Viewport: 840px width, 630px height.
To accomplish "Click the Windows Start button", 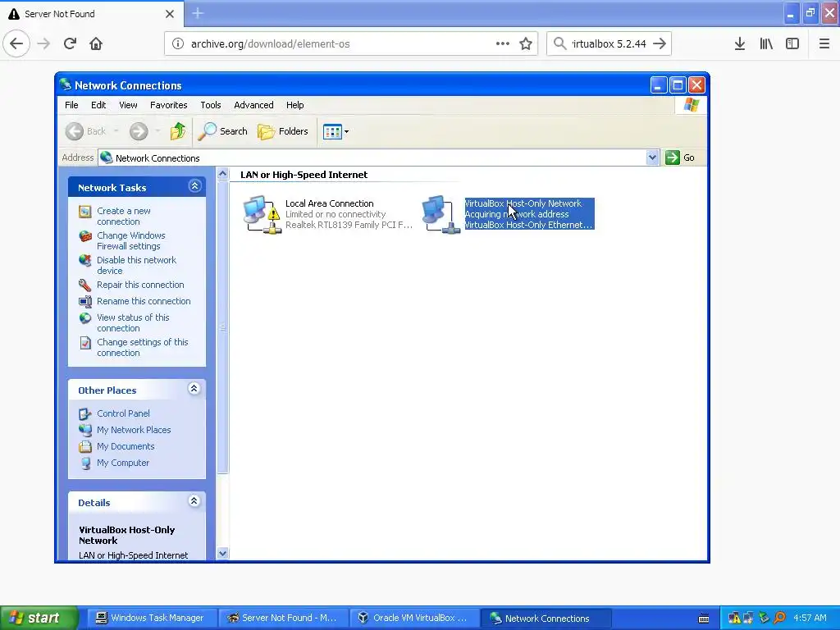I will (39, 619).
